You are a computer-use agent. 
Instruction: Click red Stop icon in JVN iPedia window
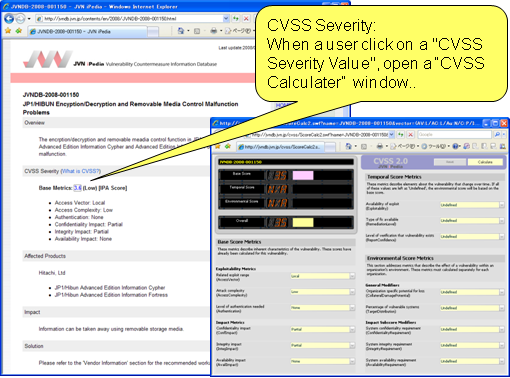(x=246, y=19)
